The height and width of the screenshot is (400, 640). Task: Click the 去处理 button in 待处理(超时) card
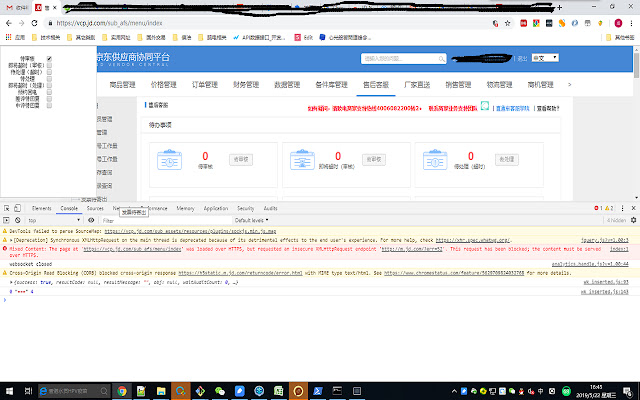(507, 160)
